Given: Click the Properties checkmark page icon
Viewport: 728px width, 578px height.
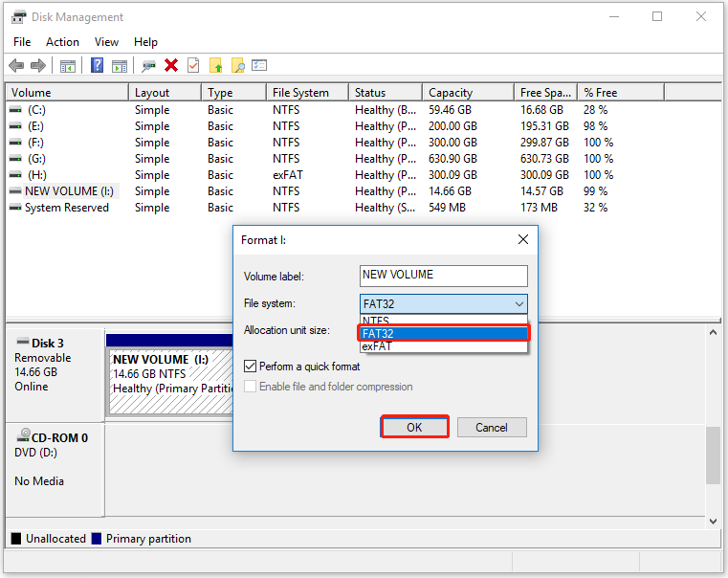Looking at the screenshot, I should click(193, 65).
